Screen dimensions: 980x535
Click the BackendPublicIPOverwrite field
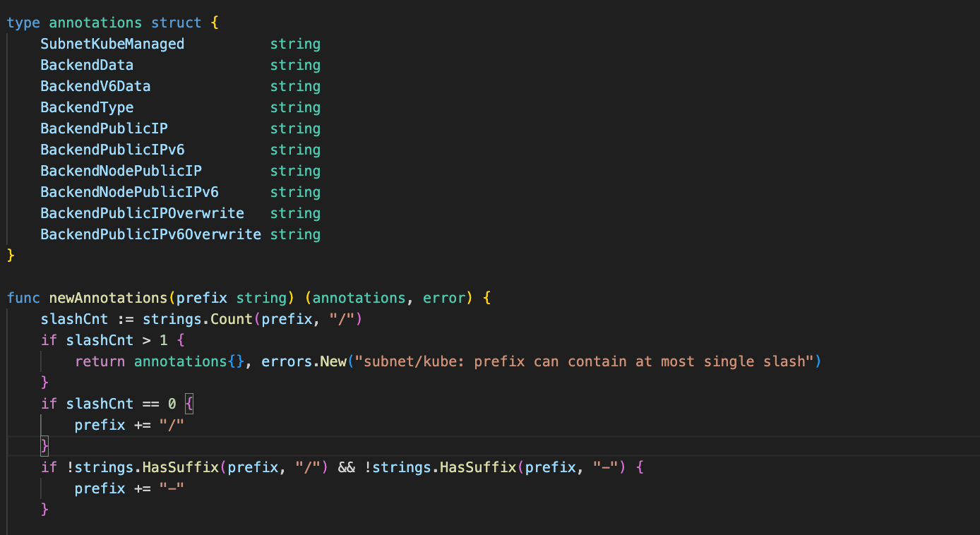(142, 213)
